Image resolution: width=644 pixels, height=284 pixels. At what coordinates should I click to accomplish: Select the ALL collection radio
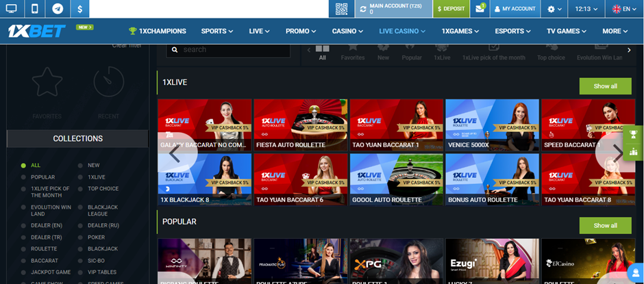(x=23, y=166)
